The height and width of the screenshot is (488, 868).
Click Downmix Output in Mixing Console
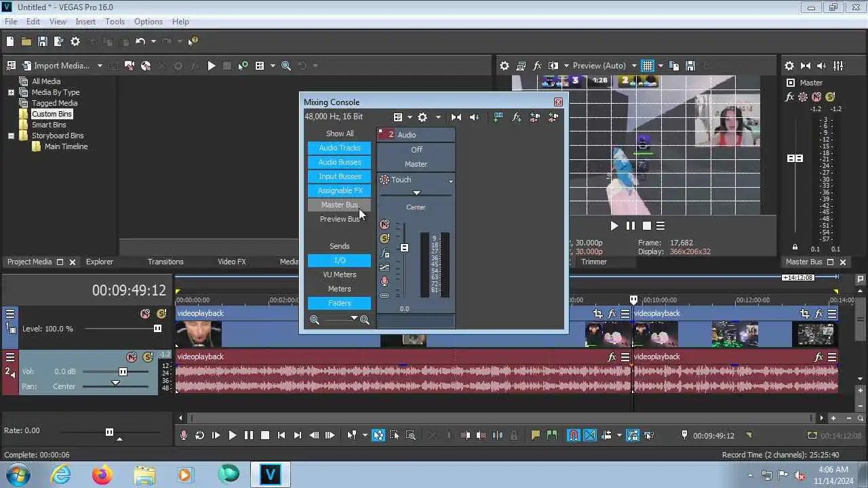[456, 117]
